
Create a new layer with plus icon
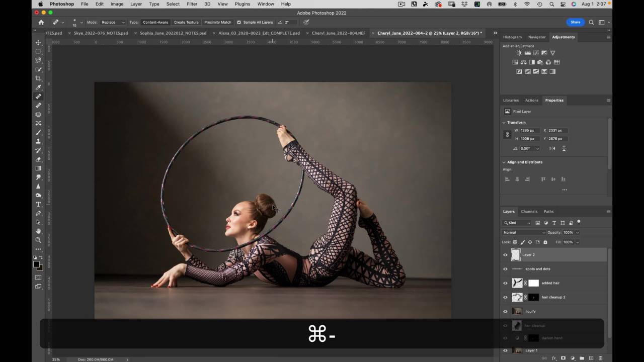pos(591,358)
